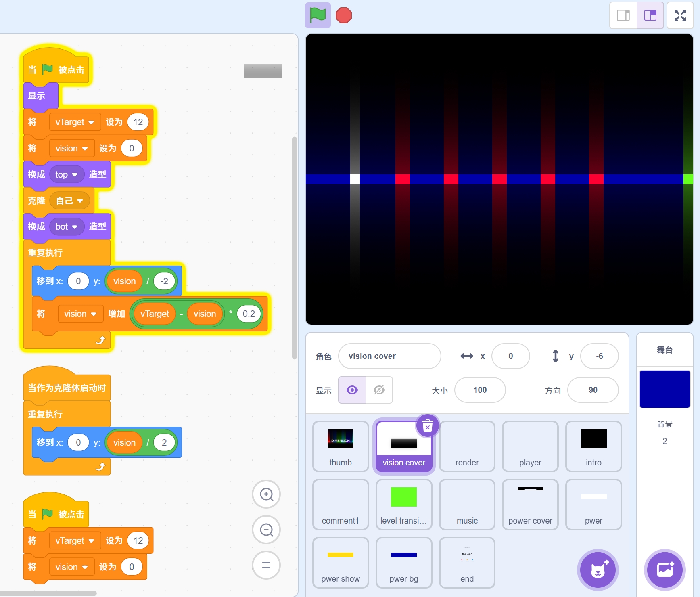Open the add backdrop button
700x597 pixels.
(664, 570)
